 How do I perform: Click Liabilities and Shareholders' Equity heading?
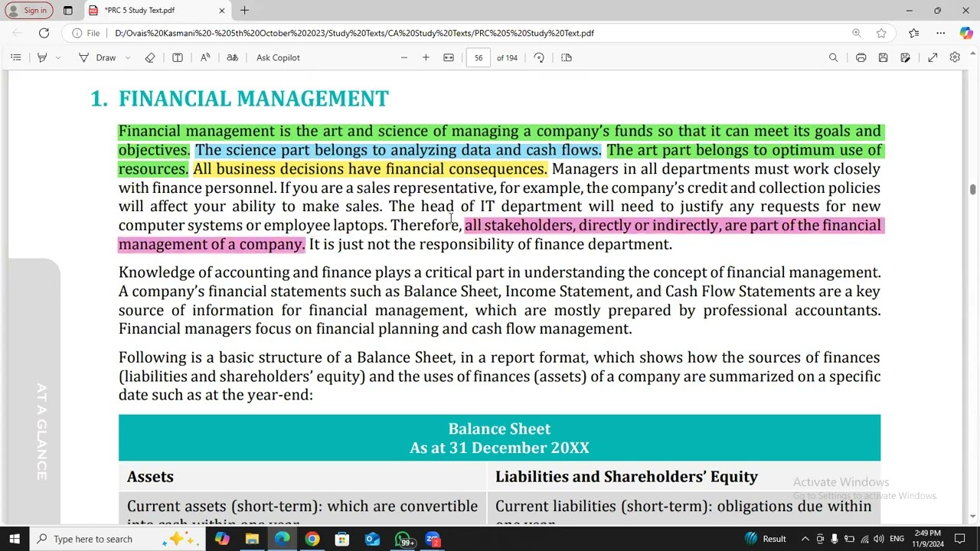[x=626, y=477]
